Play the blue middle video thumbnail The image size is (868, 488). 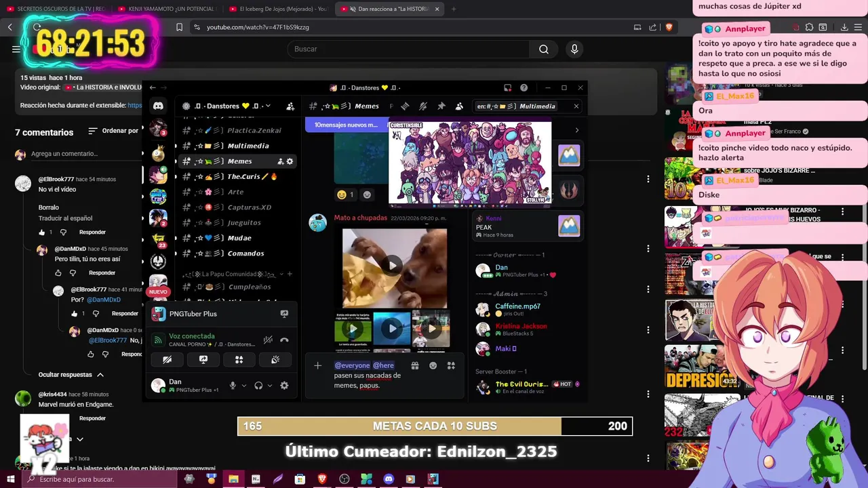pyautogui.click(x=392, y=329)
